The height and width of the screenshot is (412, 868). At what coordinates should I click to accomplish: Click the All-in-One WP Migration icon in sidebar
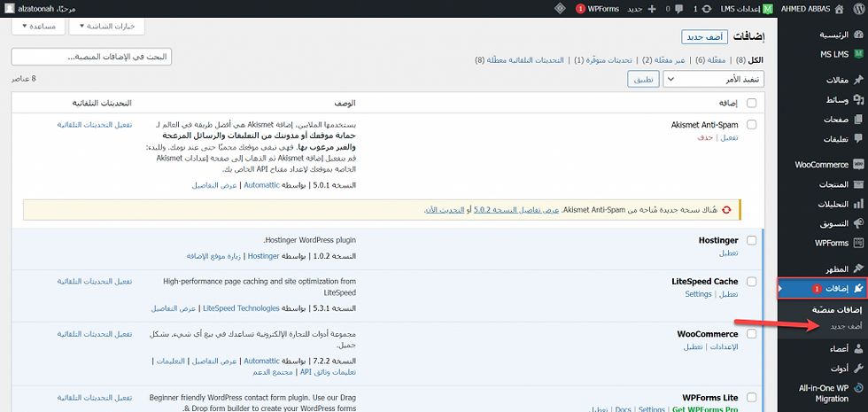858,388
